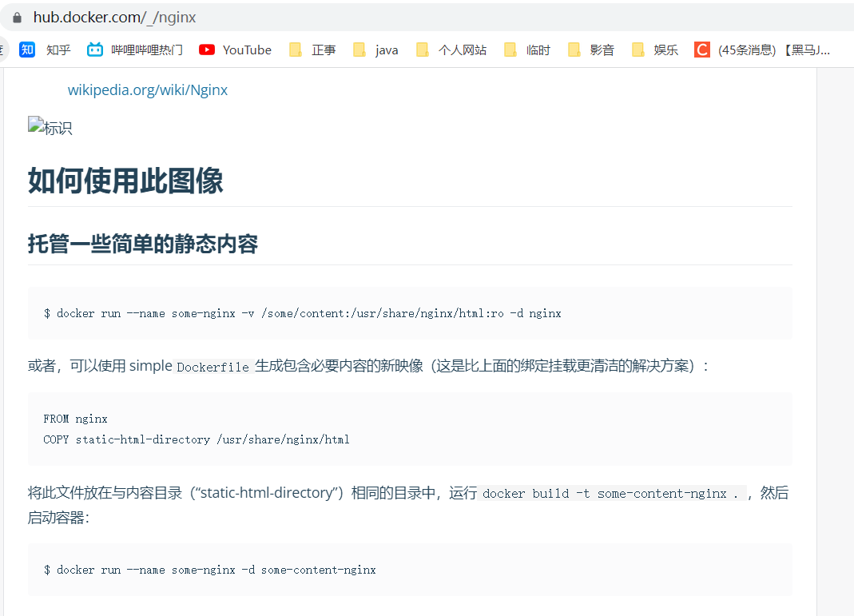The width and height of the screenshot is (854, 616).
Task: Open the YouTube bookmark
Action: (x=236, y=50)
